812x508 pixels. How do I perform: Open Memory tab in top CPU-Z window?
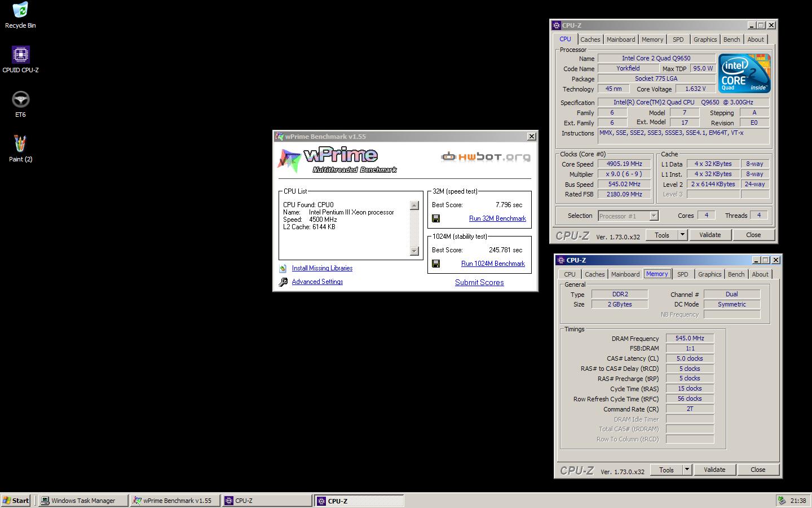pos(652,40)
